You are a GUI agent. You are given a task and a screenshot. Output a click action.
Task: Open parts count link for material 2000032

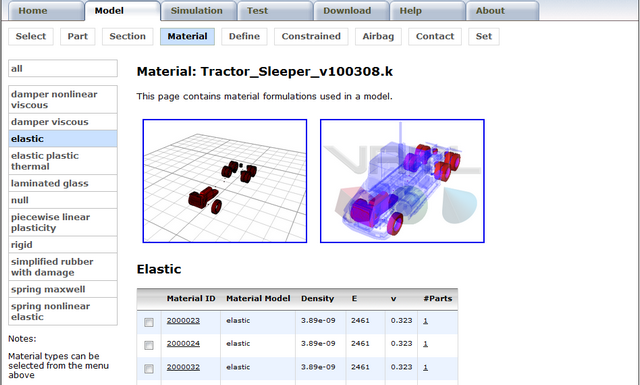[x=425, y=367]
